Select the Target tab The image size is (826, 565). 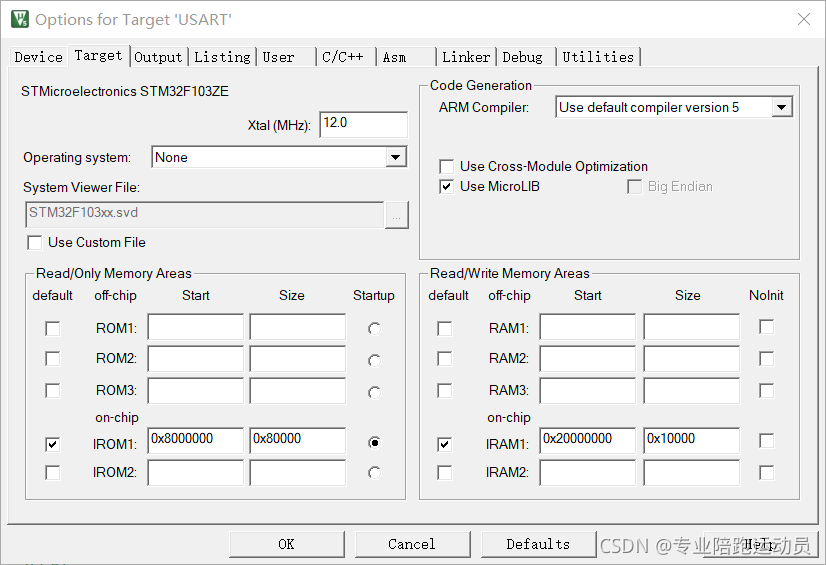pyautogui.click(x=99, y=55)
